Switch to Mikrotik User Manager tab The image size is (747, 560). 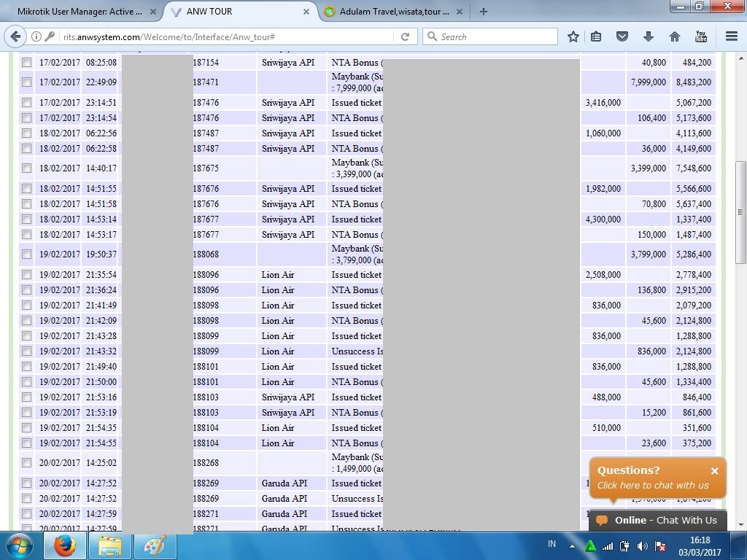80,12
